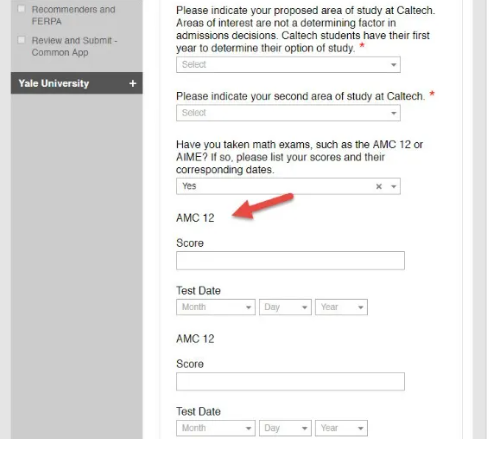This screenshot has height=451, width=489.
Task: Open first AMC 12 Day dropdown
Action: pyautogui.click(x=285, y=307)
